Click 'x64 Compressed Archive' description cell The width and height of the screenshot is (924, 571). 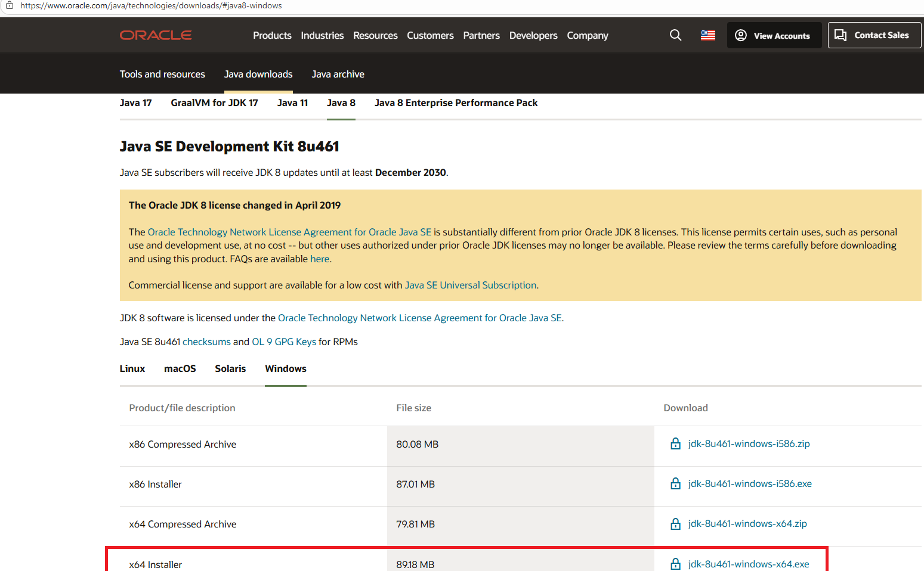(x=183, y=524)
